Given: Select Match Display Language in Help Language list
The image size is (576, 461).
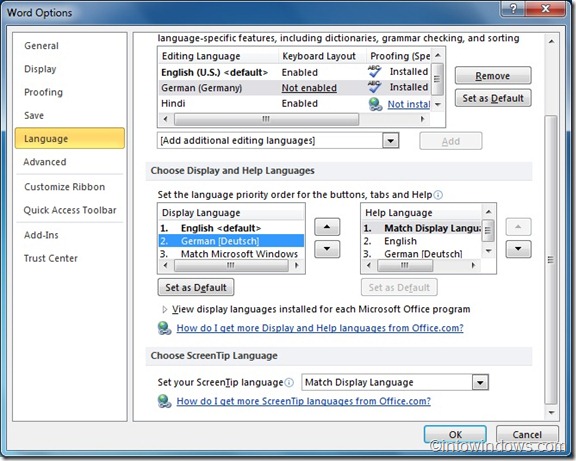Looking at the screenshot, I should click(x=422, y=228).
